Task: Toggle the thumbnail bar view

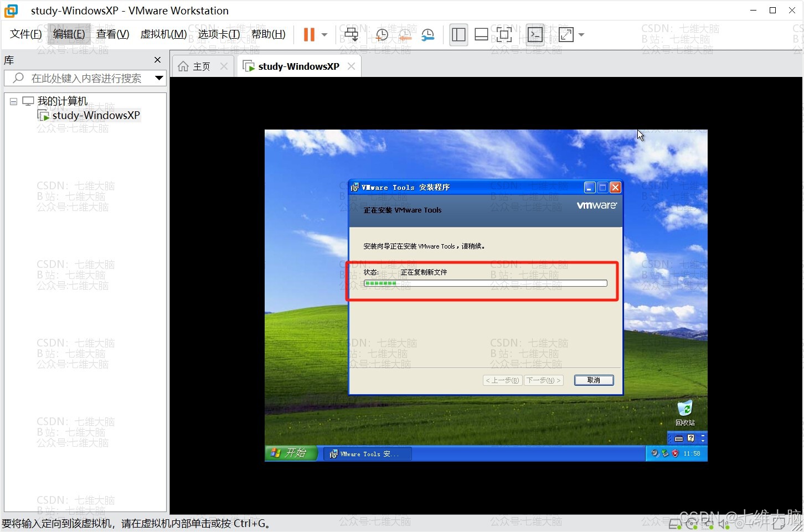Action: [481, 35]
